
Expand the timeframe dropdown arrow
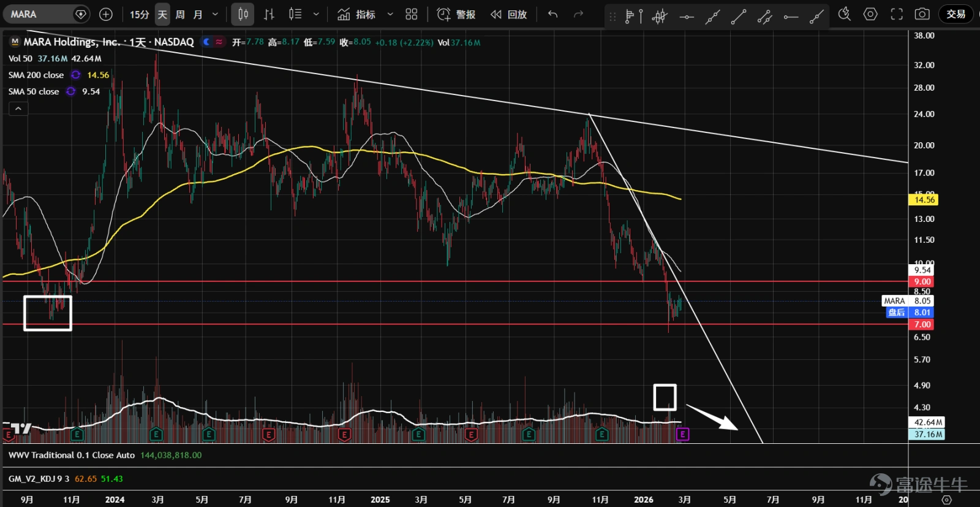[x=215, y=14]
